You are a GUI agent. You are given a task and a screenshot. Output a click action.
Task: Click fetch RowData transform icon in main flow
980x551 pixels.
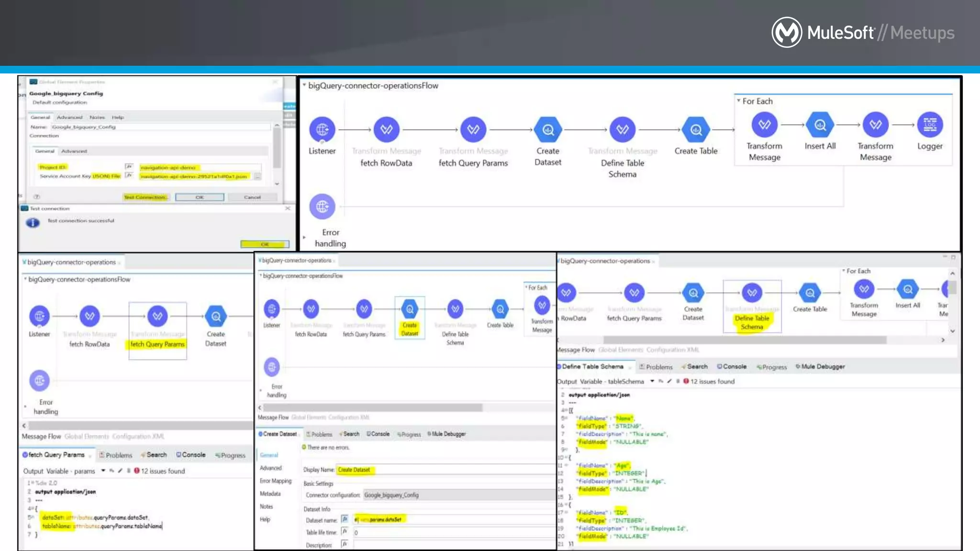(x=386, y=129)
